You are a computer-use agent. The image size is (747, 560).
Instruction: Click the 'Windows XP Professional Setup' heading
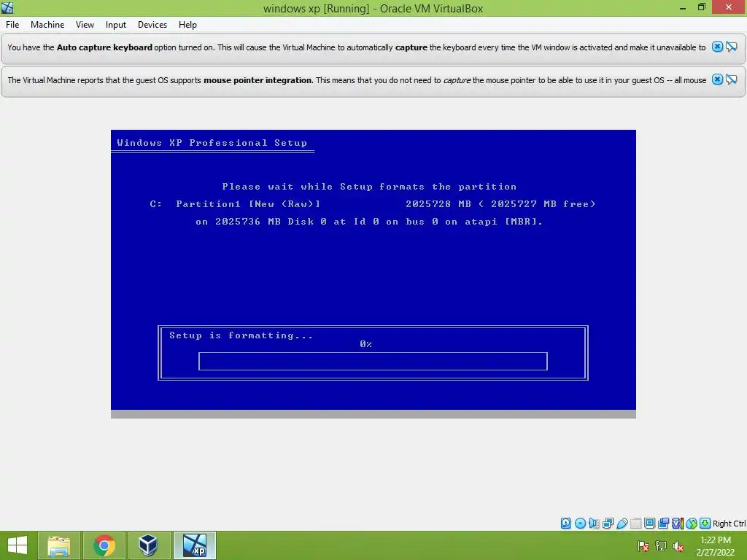[x=212, y=143]
